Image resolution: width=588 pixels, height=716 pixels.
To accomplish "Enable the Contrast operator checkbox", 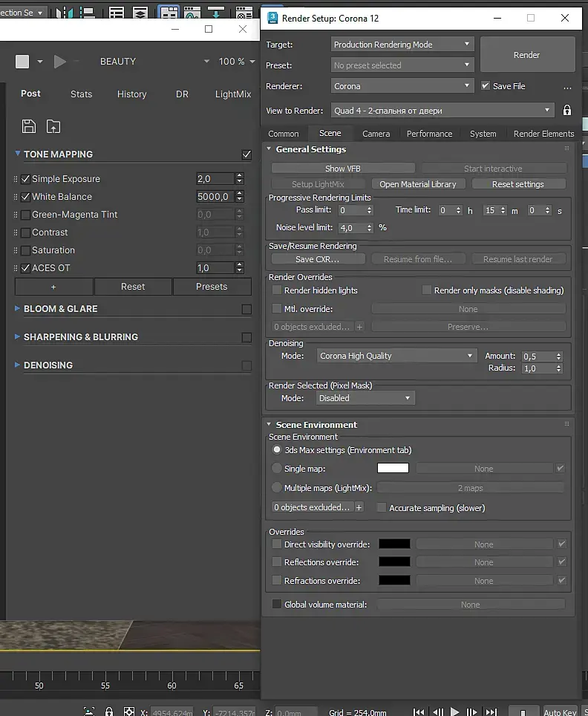I will click(x=25, y=232).
